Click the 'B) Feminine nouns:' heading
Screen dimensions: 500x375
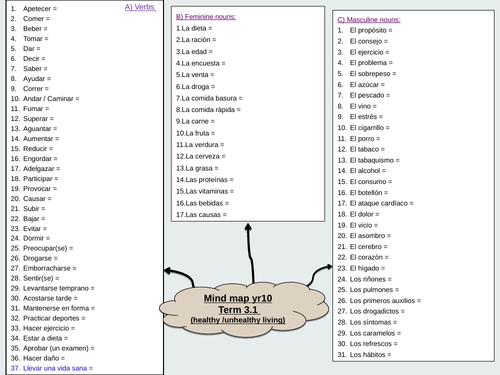206,17
